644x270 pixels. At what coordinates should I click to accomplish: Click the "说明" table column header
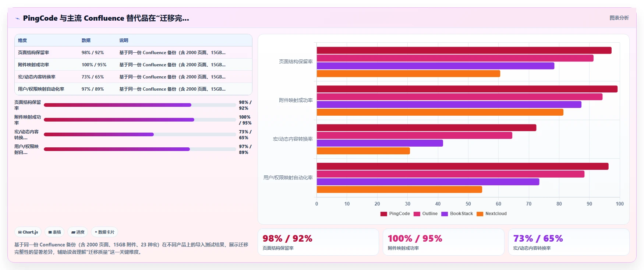coord(124,41)
